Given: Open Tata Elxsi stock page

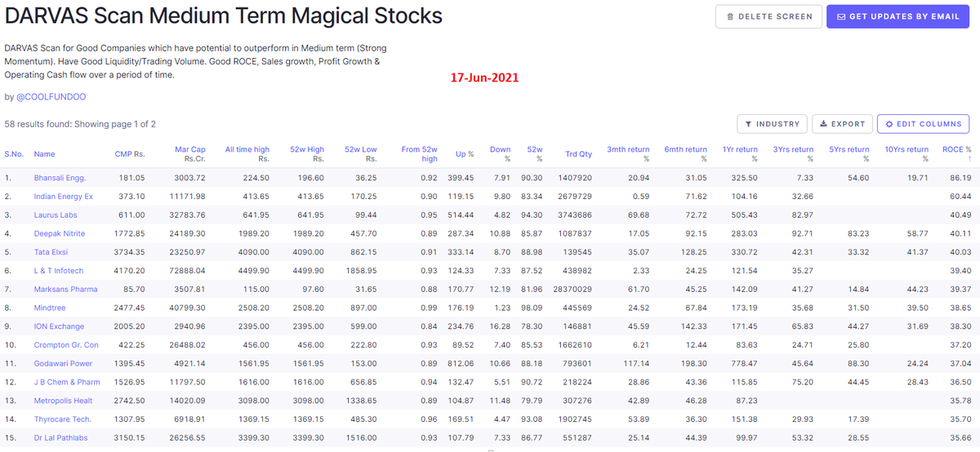Looking at the screenshot, I should 52,252.
